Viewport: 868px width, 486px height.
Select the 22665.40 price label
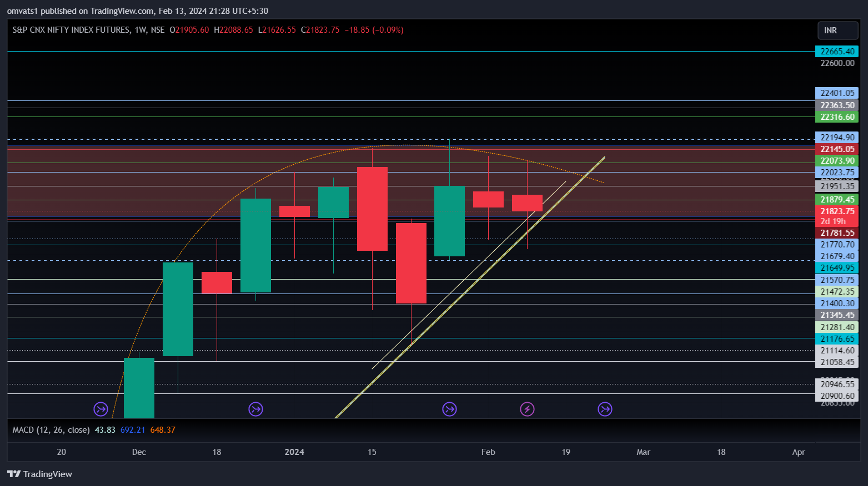[x=837, y=52]
